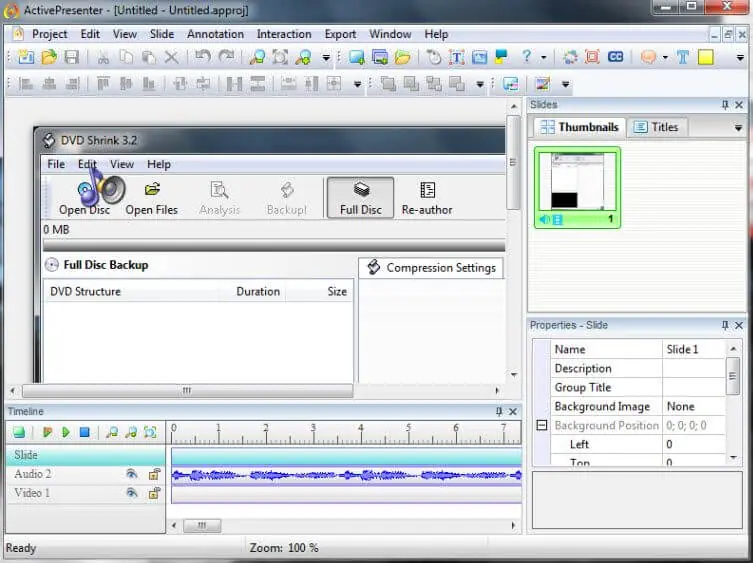Click the timeline horizontal scrollbar thumb
Viewport: 753px width, 563px height.
point(202,526)
